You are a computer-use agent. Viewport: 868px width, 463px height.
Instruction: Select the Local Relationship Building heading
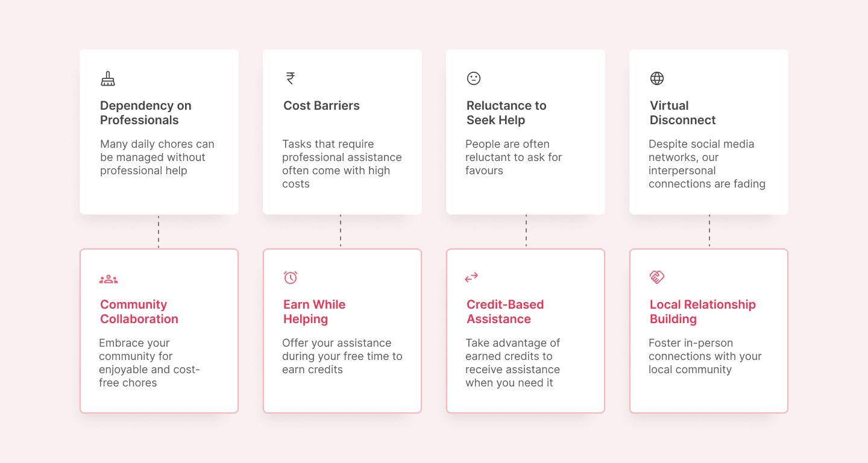click(702, 312)
